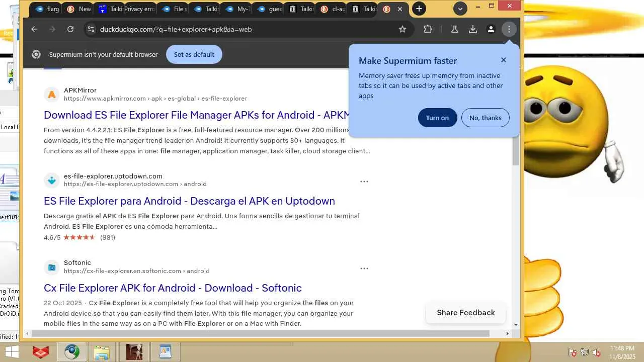Decline Memory saver with No, thanks
Image resolution: width=644 pixels, height=362 pixels.
pos(485,118)
